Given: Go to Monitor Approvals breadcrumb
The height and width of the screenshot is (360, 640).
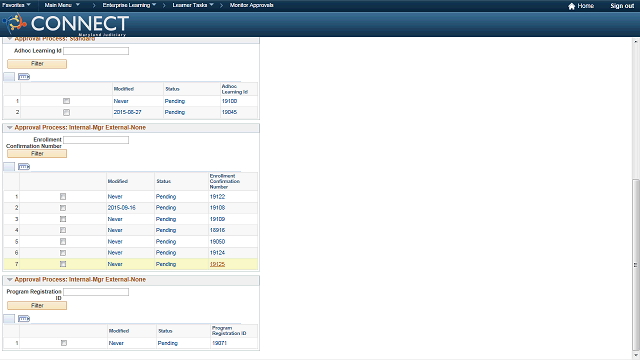Looking at the screenshot, I should click(x=251, y=5).
